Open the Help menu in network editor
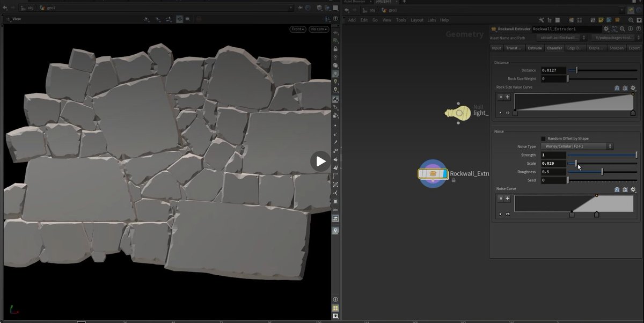Image resolution: width=644 pixels, height=323 pixels. [444, 20]
